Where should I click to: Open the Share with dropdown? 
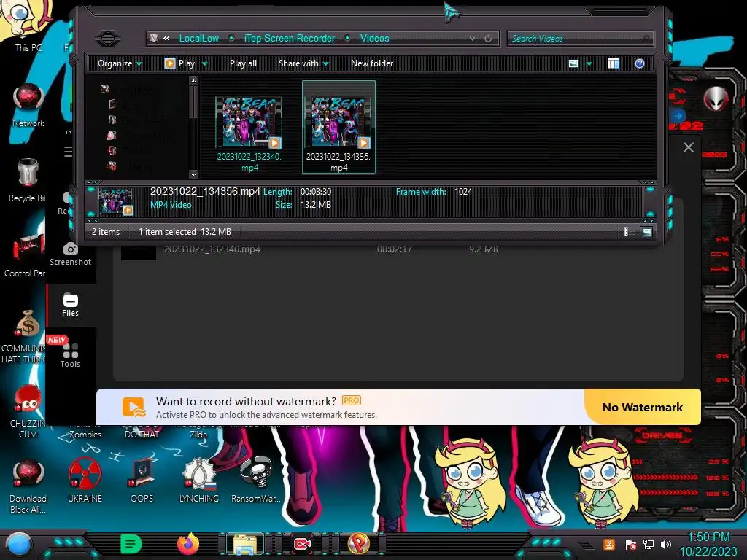pos(303,63)
